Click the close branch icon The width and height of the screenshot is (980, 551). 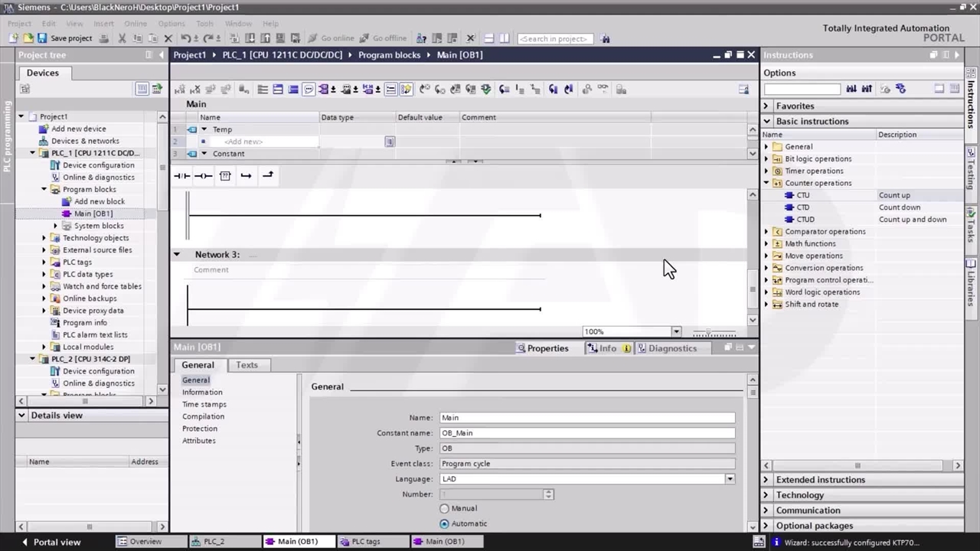click(267, 176)
